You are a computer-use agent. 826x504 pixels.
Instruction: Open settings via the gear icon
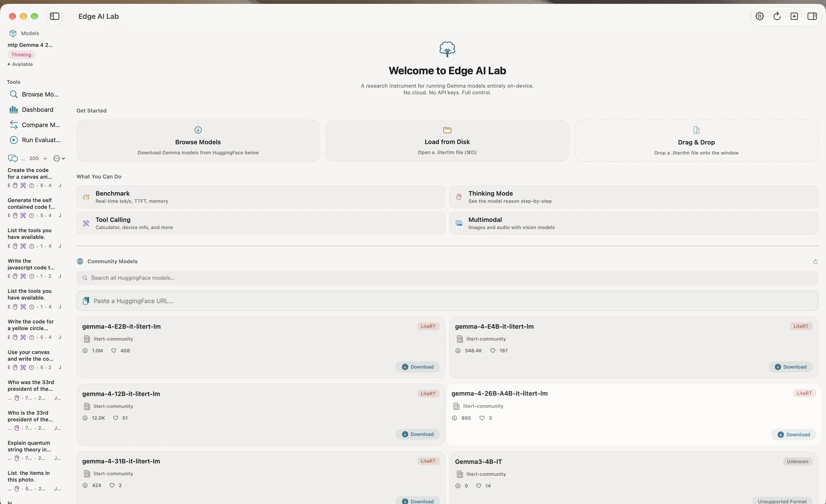coord(760,16)
